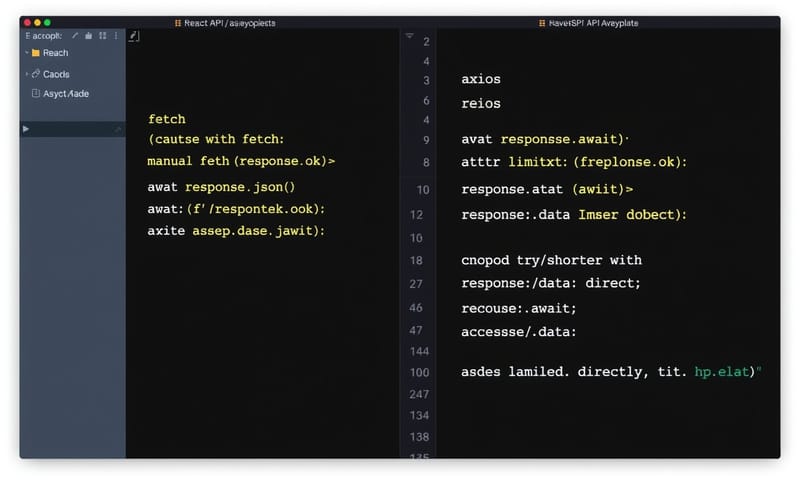Click the pen icon at editor top-left corner
800x480 pixels.
click(134, 36)
